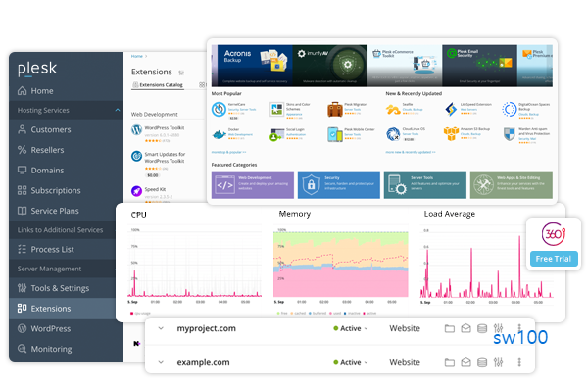
Task: Open the Active status dropdown for myproject.com
Action: coord(351,328)
